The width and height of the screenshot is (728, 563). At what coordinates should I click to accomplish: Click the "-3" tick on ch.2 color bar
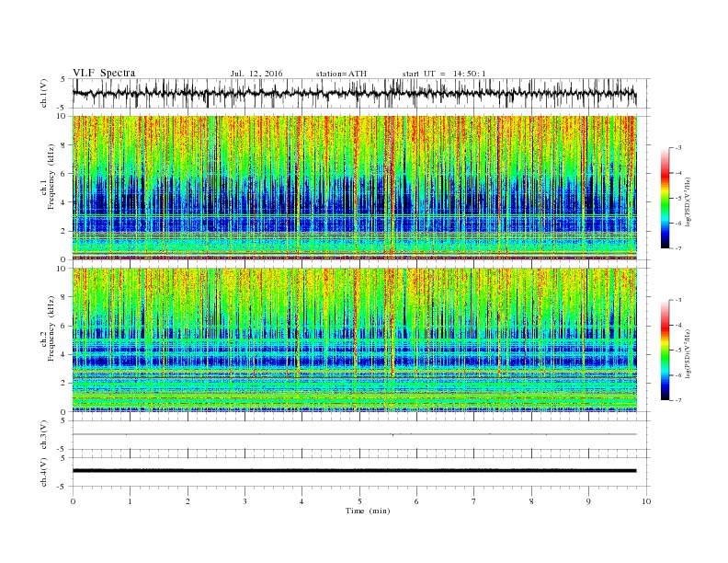[x=678, y=300]
